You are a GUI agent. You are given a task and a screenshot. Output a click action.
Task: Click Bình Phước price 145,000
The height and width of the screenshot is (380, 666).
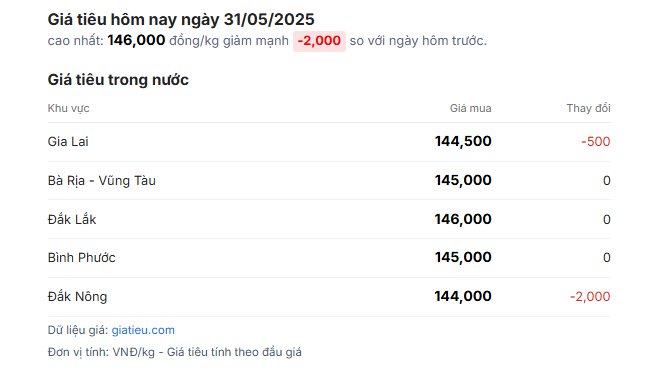pyautogui.click(x=463, y=257)
